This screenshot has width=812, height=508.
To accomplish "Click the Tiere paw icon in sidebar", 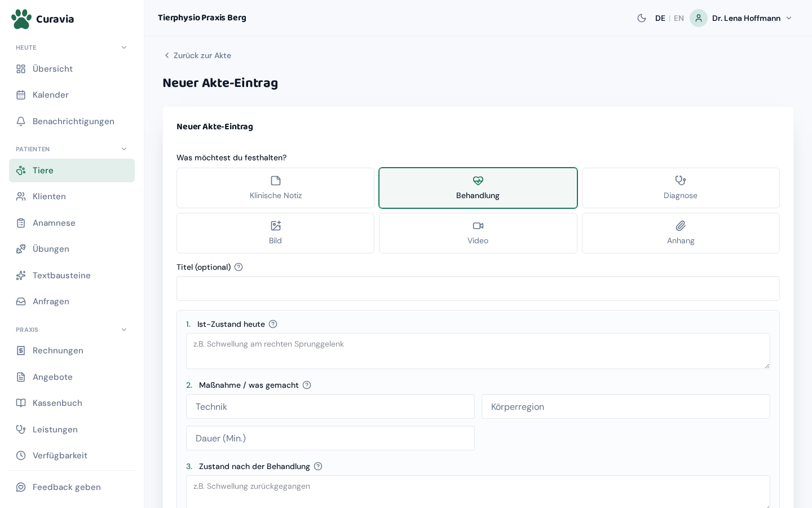I will 21,170.
